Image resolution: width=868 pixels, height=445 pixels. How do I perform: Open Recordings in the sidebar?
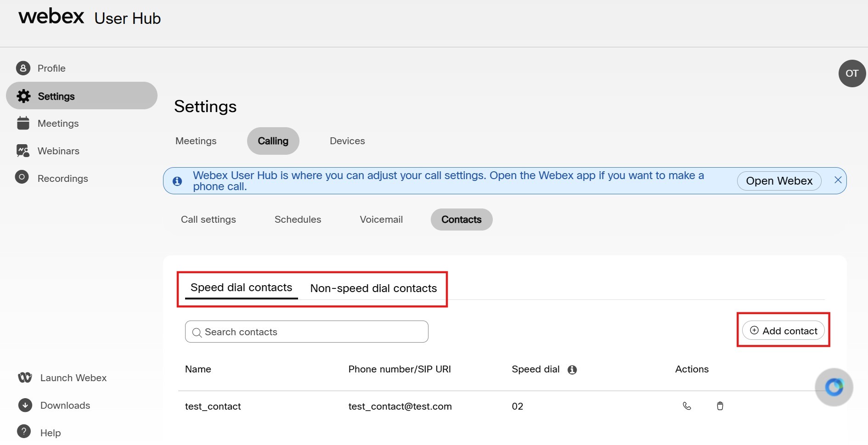[62, 179]
